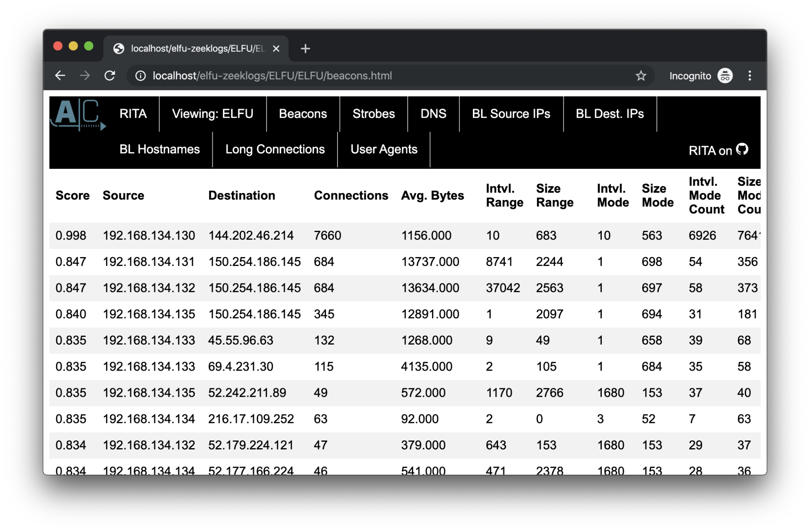The width and height of the screenshot is (810, 532).
Task: Click the globe favicon on the tab
Action: point(119,49)
